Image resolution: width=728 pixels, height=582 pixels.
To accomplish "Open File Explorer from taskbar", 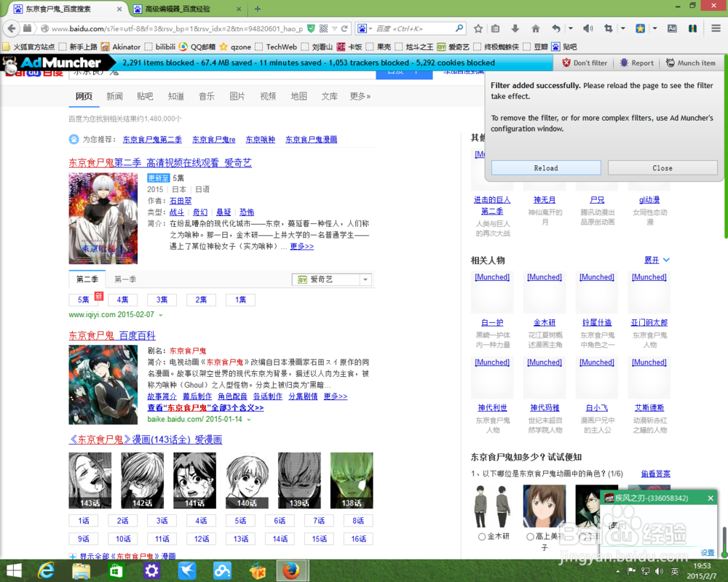I will point(81,570).
